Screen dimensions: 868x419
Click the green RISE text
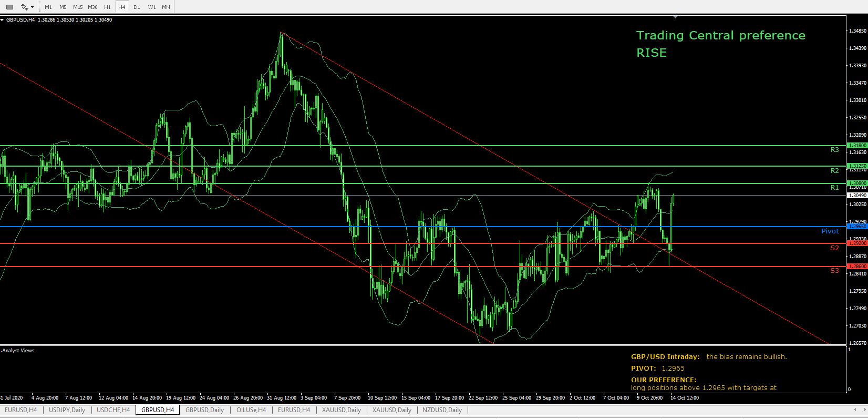coord(652,53)
